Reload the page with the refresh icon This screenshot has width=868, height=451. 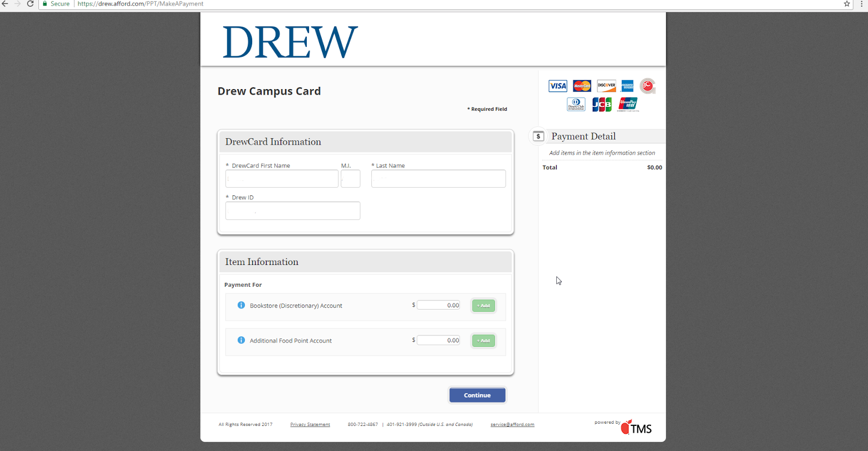tap(30, 4)
